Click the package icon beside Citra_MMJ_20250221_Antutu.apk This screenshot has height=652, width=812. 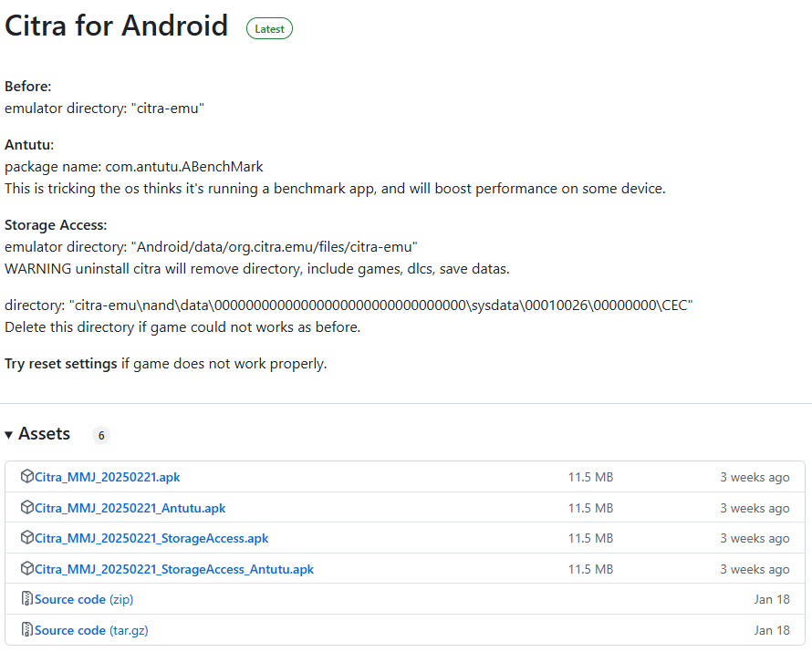27,508
